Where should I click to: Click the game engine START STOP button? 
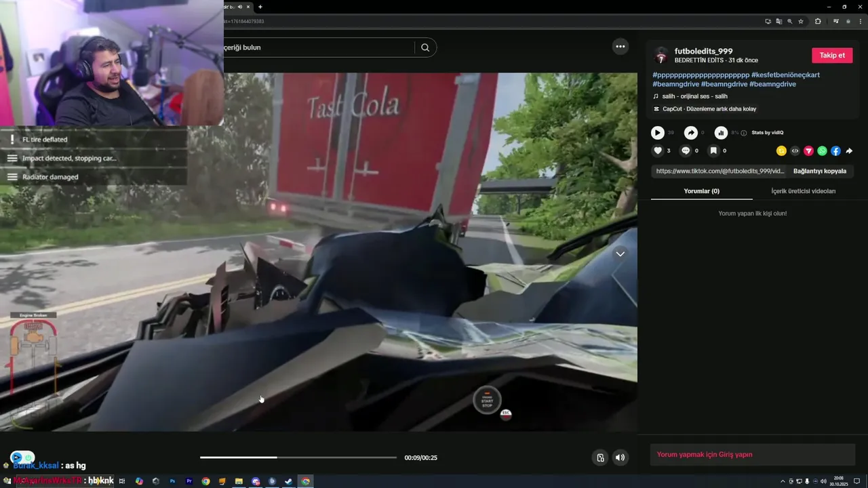(487, 401)
